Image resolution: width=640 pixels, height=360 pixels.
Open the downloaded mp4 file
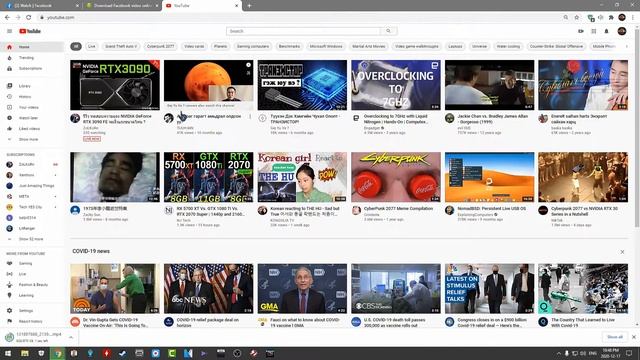click(33, 337)
